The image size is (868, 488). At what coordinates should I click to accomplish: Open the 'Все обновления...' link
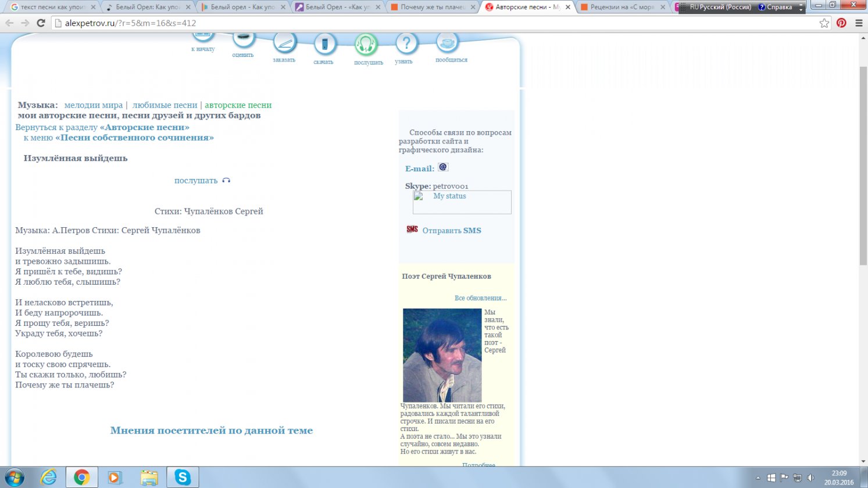[480, 298]
